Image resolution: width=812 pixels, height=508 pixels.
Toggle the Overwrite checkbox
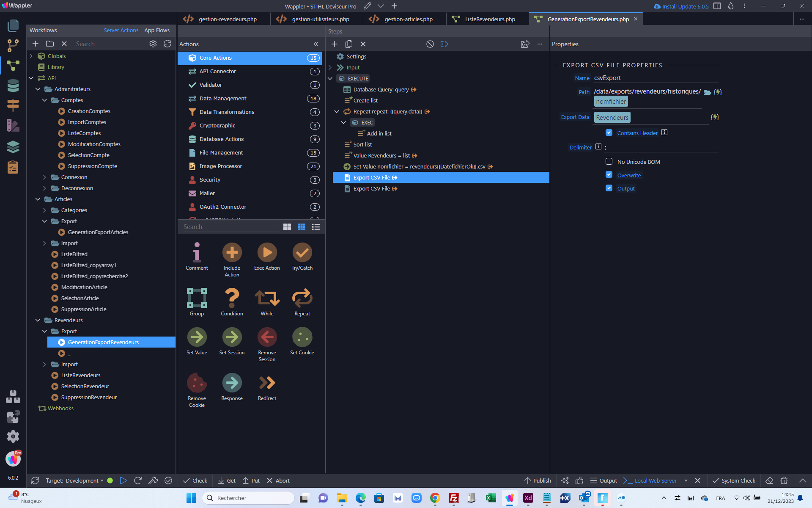click(609, 175)
